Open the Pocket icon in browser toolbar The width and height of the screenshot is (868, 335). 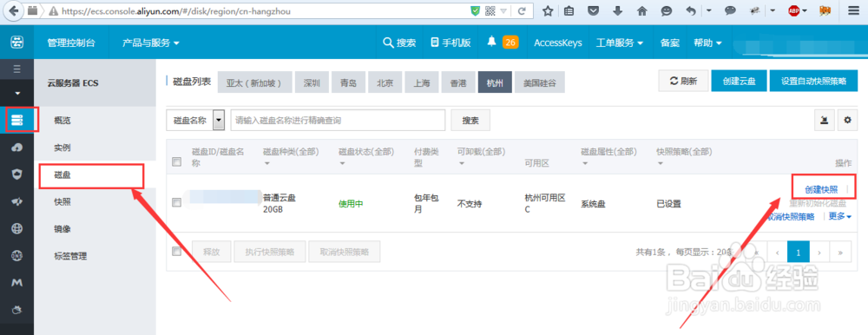point(594,10)
